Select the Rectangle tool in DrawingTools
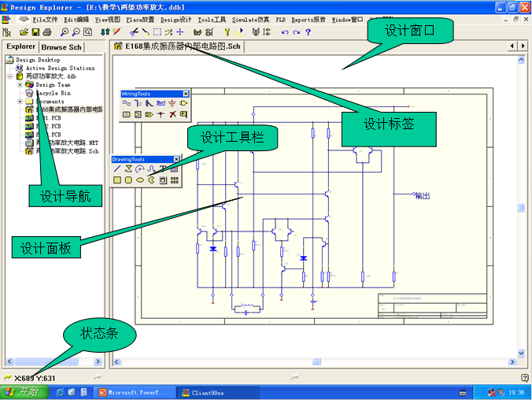 point(117,180)
